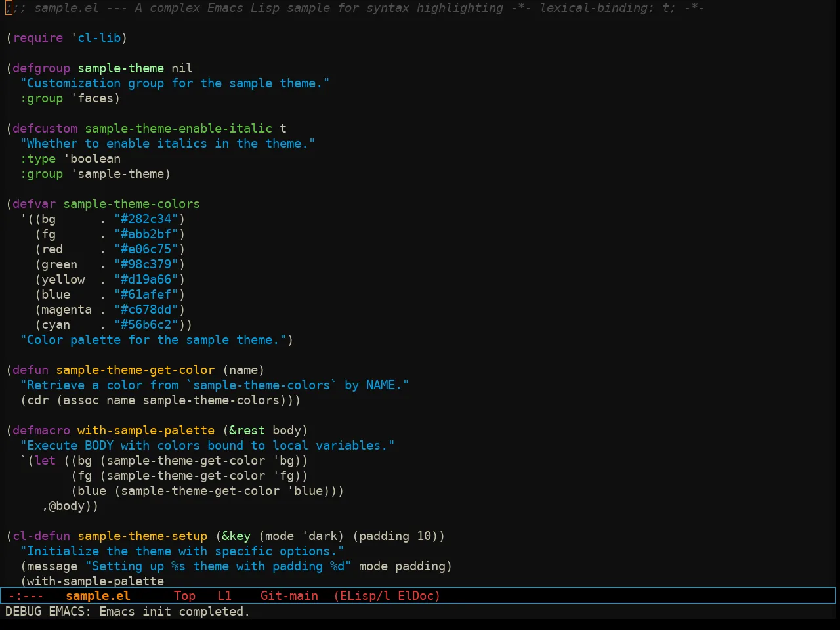Viewport: 840px width, 630px height.
Task: Click the string "Customization group for the sample theme."
Action: click(175, 83)
